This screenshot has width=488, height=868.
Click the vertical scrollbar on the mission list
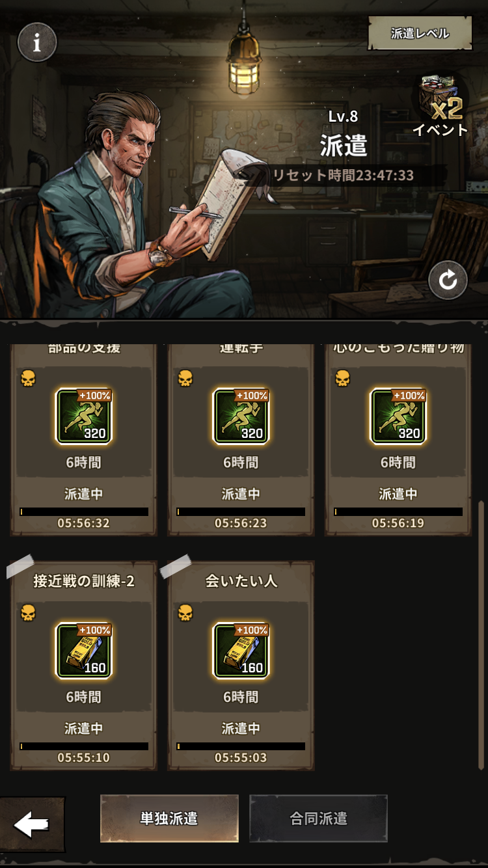[x=481, y=634]
